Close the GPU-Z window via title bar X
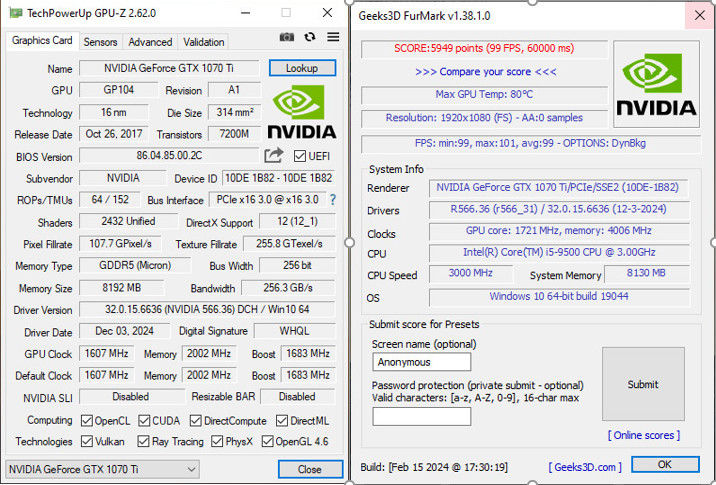The width and height of the screenshot is (716, 485). [x=327, y=13]
